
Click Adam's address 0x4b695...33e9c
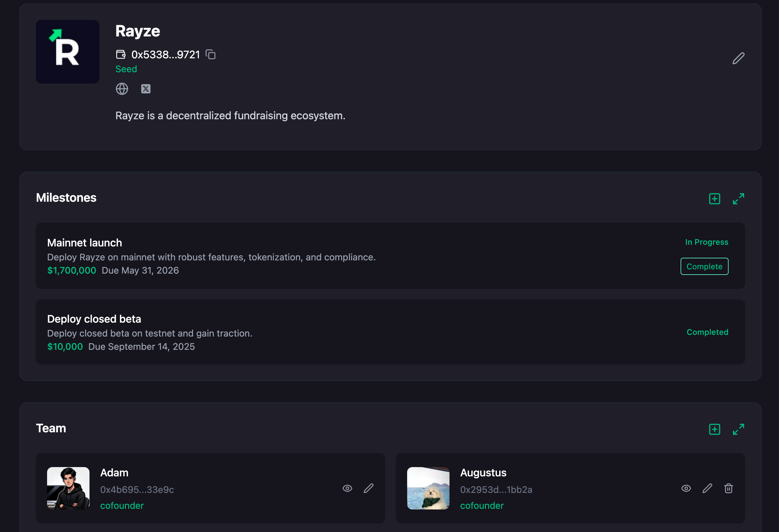[x=137, y=490]
